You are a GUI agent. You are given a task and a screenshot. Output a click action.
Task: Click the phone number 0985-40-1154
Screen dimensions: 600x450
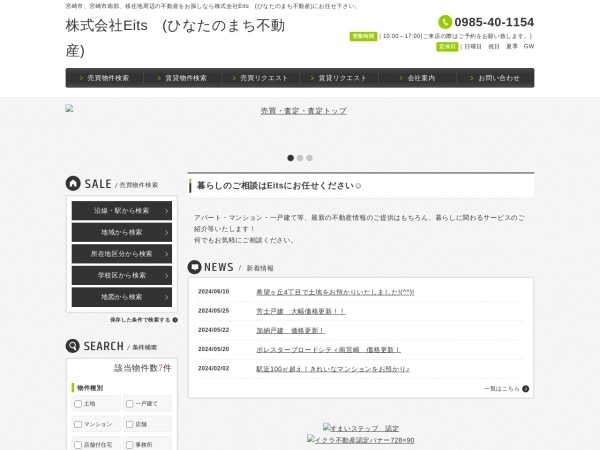[494, 22]
